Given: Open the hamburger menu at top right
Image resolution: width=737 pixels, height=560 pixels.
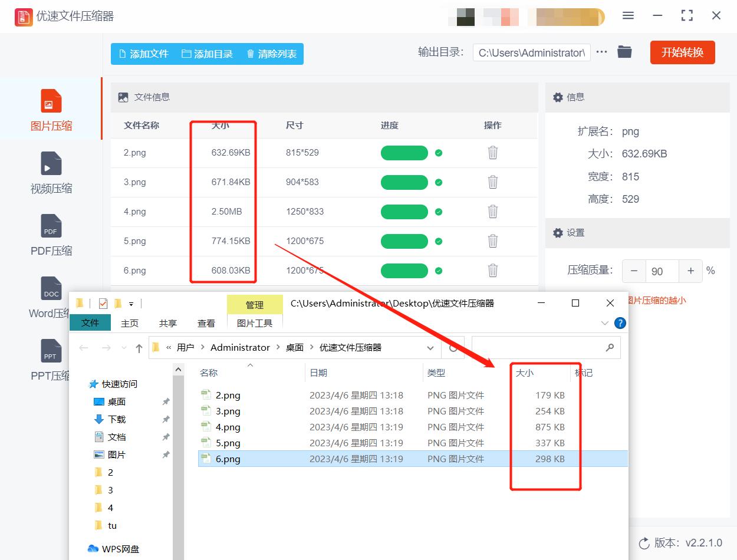Looking at the screenshot, I should coord(628,16).
